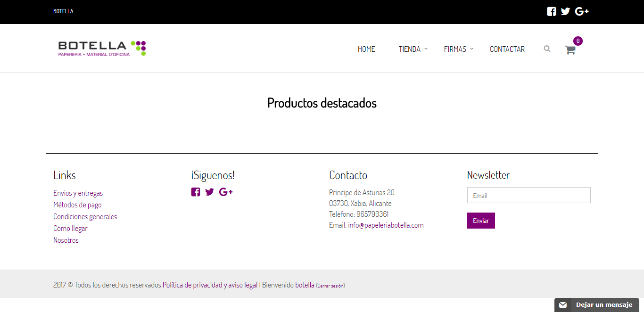
Task: Open the shopping cart icon
Action: tap(570, 50)
